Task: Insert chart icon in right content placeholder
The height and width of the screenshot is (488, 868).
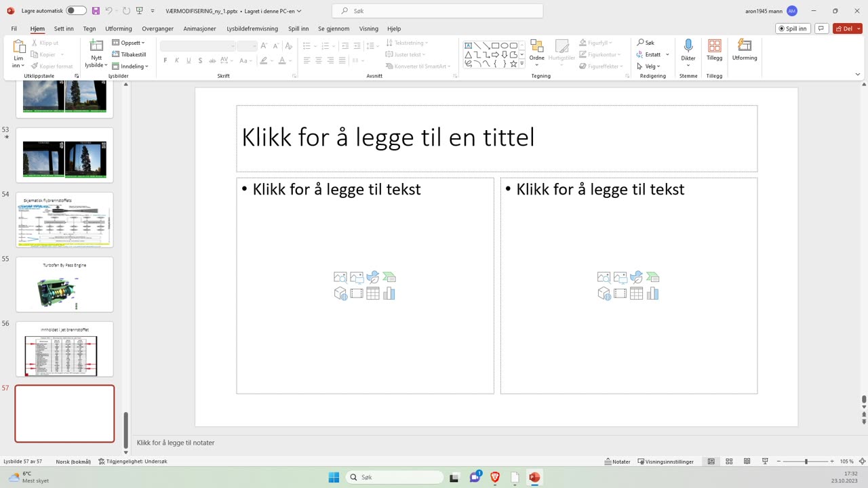Action: click(x=652, y=293)
